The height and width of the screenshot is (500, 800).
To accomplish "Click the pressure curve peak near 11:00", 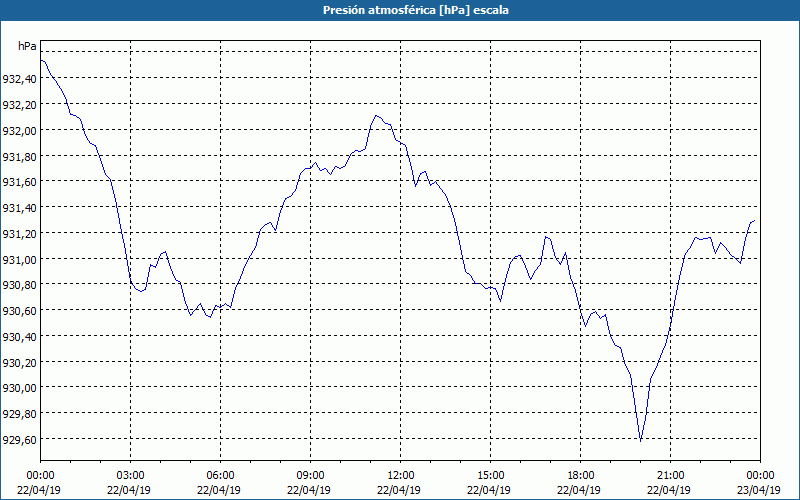I will pos(376,115).
